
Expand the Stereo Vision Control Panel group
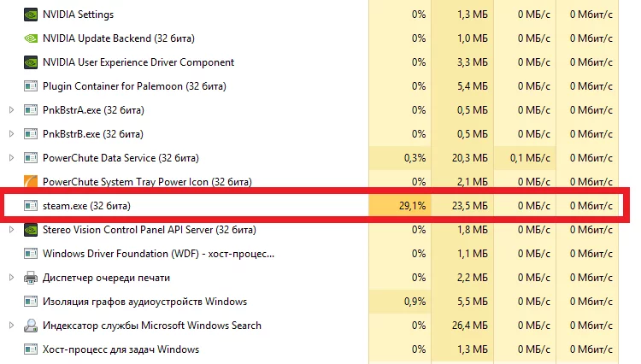(x=11, y=230)
